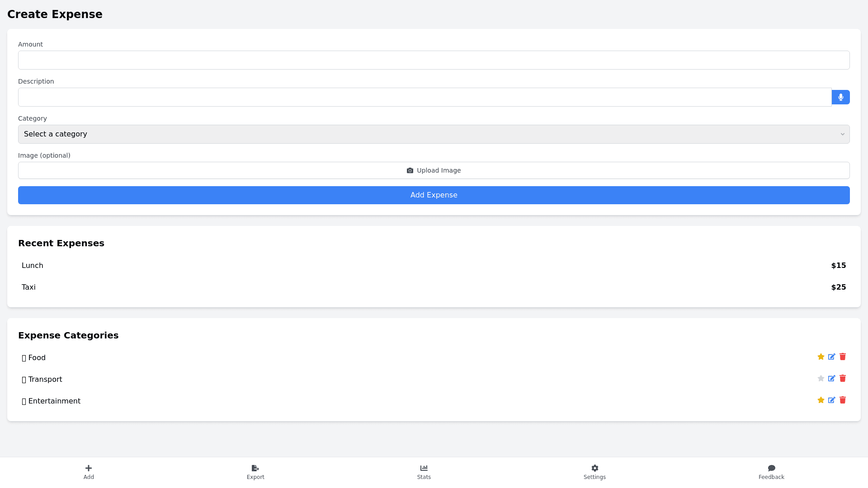Delete the Food category

843,357
